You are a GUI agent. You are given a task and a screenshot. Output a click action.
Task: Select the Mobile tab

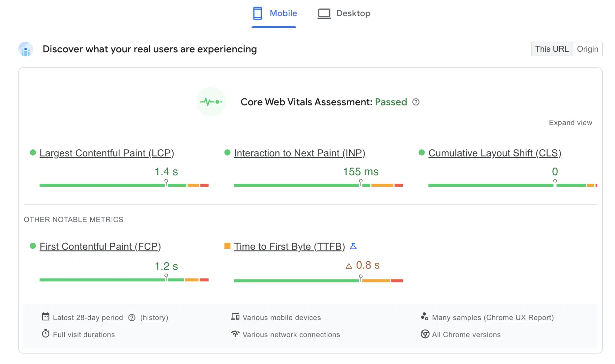tap(274, 13)
